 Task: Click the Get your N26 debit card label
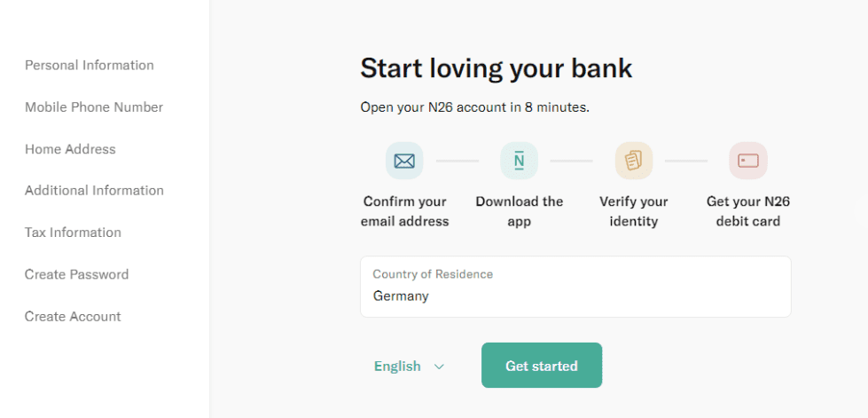(x=748, y=211)
